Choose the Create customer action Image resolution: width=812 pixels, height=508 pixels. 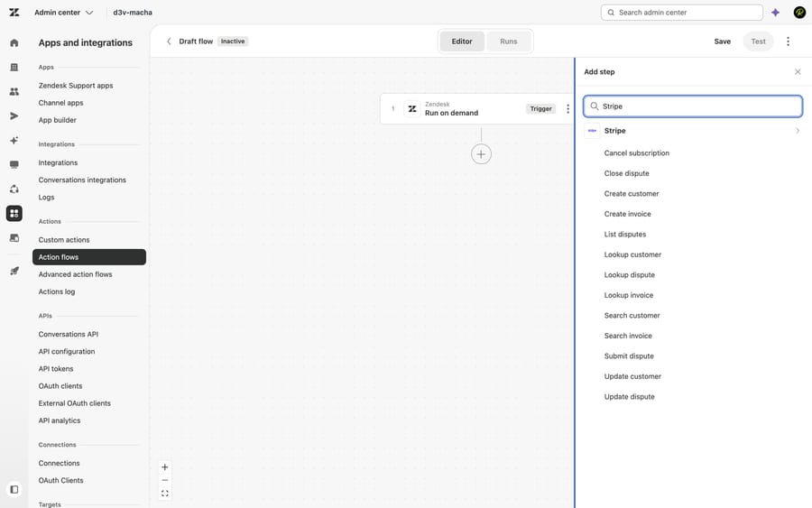click(x=632, y=194)
